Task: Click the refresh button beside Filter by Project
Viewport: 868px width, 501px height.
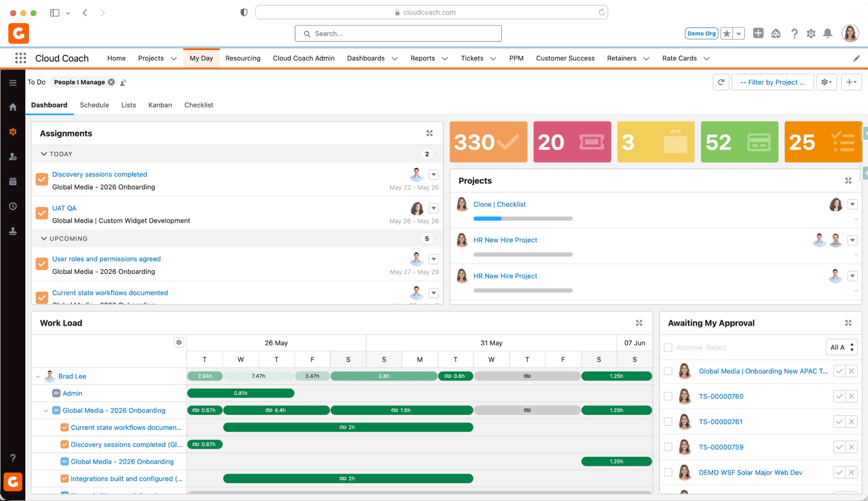Action: click(x=721, y=82)
